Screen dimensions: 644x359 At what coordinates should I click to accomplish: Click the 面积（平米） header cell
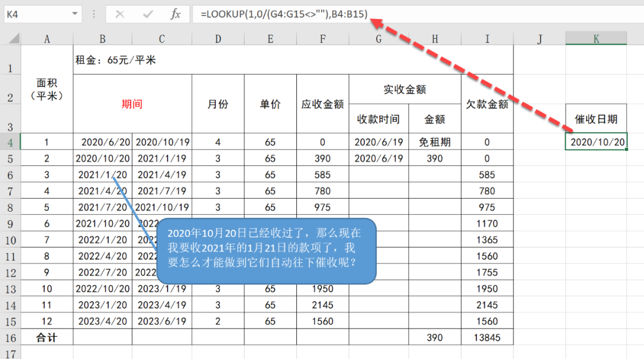coord(47,89)
